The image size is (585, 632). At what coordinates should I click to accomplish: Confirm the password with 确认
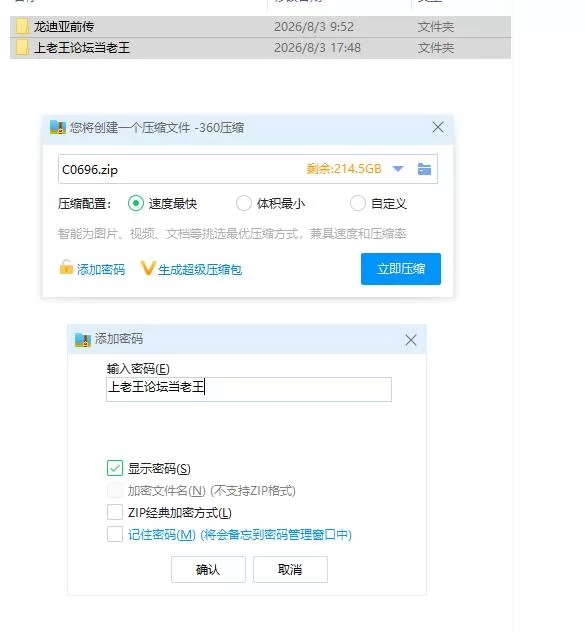pos(208,569)
